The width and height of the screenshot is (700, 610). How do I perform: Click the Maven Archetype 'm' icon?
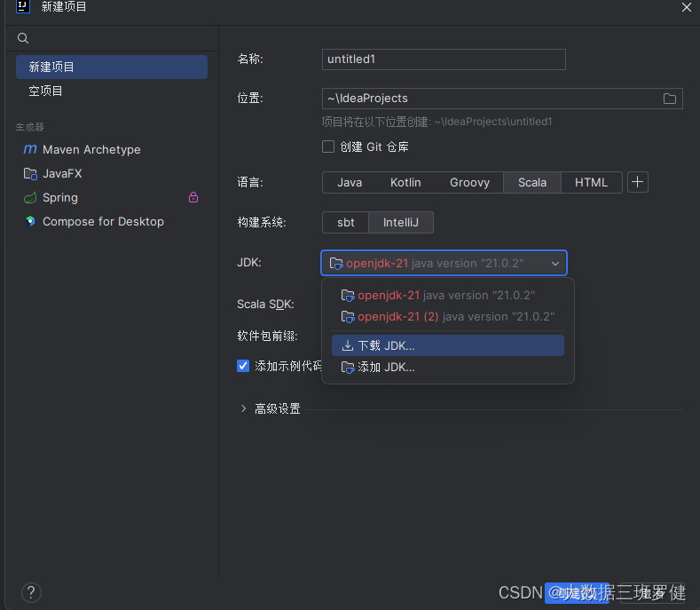(30, 149)
